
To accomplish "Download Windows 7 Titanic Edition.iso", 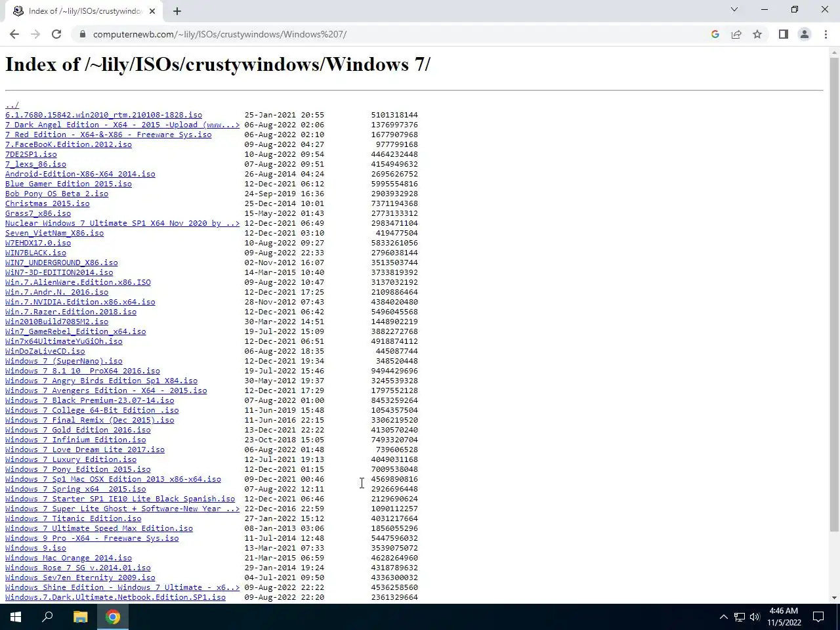I will 73,518.
